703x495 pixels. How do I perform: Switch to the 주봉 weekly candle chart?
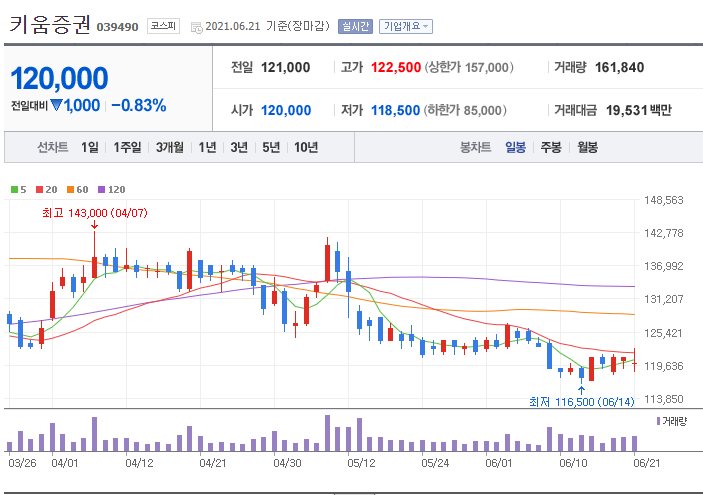pyautogui.click(x=551, y=147)
